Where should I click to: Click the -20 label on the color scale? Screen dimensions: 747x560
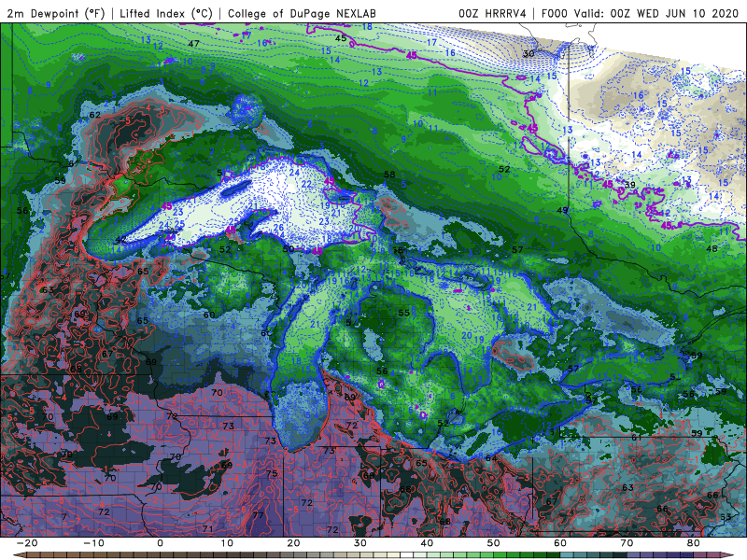[27, 543]
